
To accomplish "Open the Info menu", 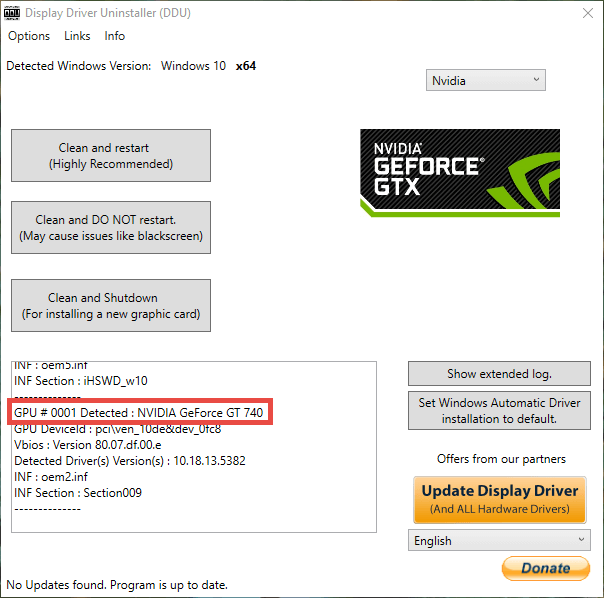I will click(114, 36).
